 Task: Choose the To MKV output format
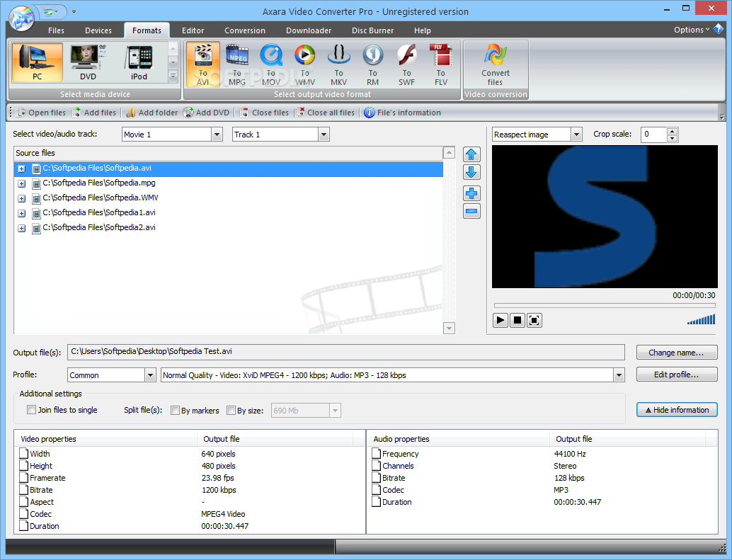coord(339,64)
